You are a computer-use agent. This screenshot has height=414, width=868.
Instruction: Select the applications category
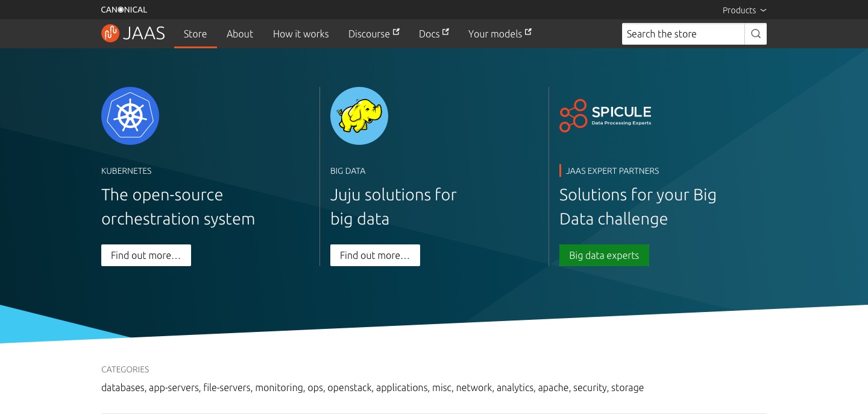402,387
